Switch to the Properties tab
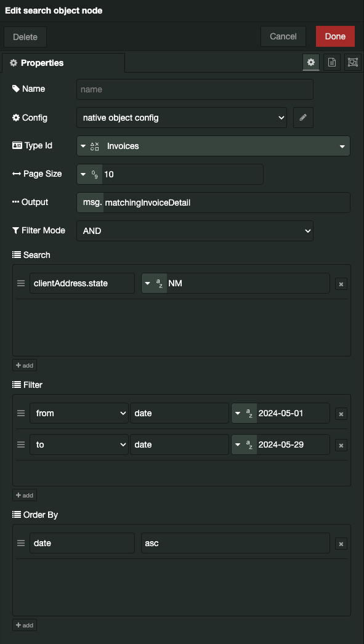 click(x=43, y=62)
